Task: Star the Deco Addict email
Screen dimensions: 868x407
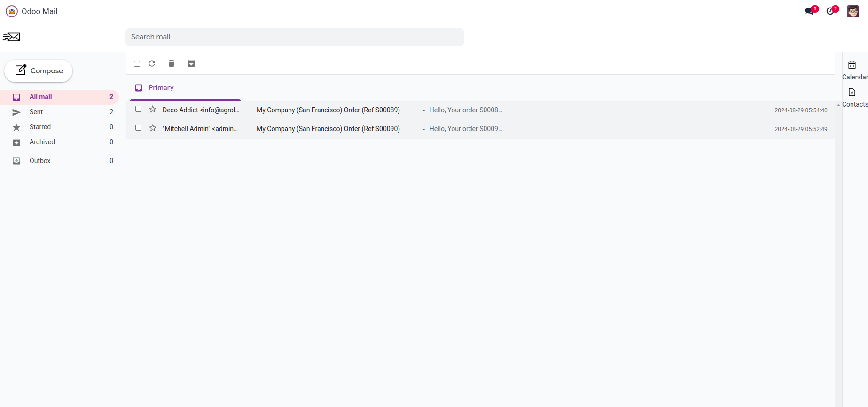Action: tap(153, 110)
